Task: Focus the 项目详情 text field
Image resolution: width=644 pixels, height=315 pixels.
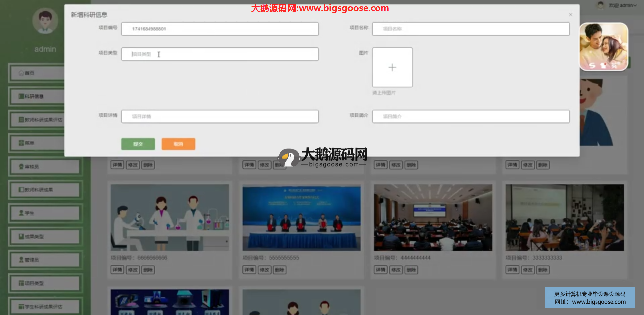Action: click(220, 116)
